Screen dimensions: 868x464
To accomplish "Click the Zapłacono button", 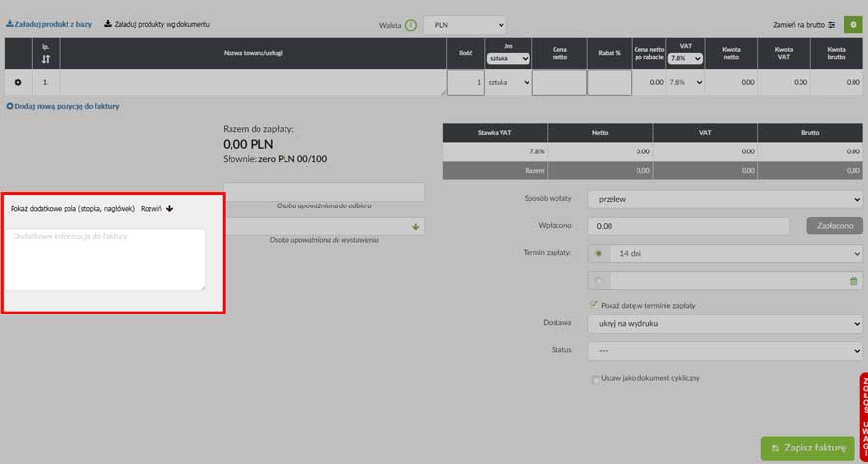I will (834, 226).
